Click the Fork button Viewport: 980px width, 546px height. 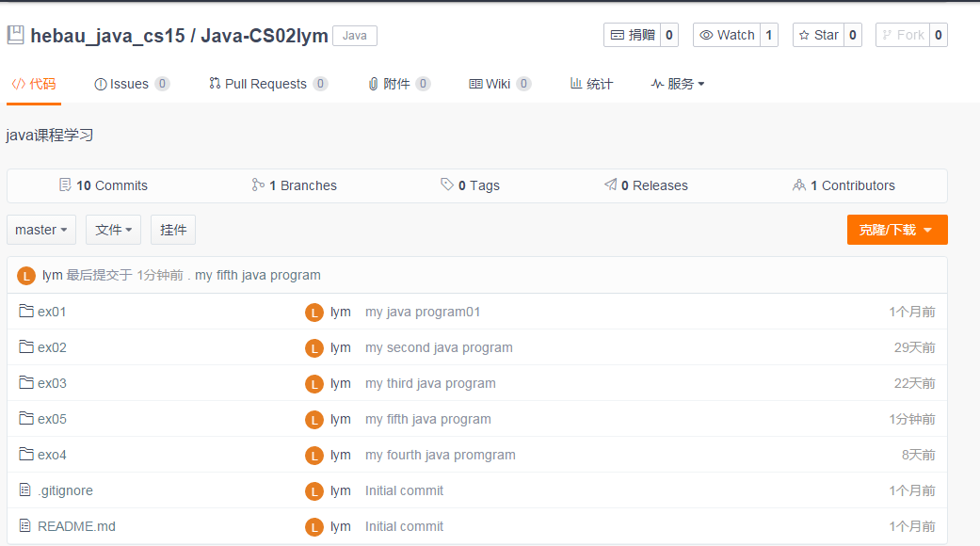tap(903, 35)
